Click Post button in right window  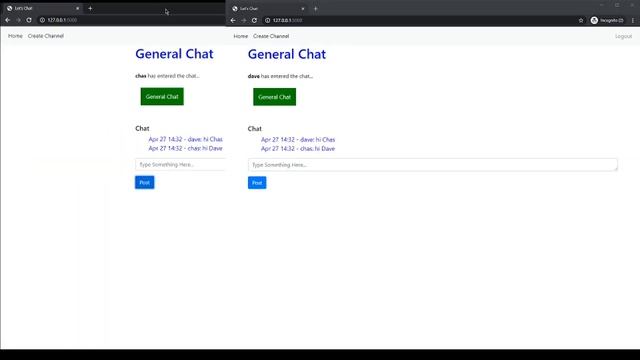257,183
